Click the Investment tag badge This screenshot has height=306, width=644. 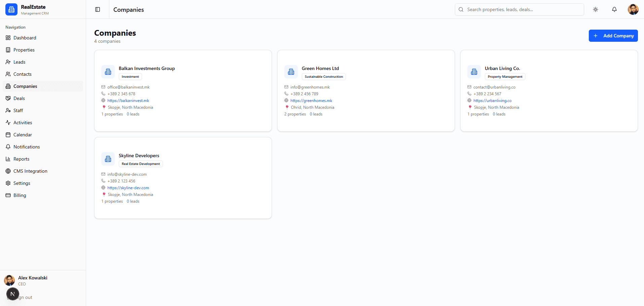point(130,77)
